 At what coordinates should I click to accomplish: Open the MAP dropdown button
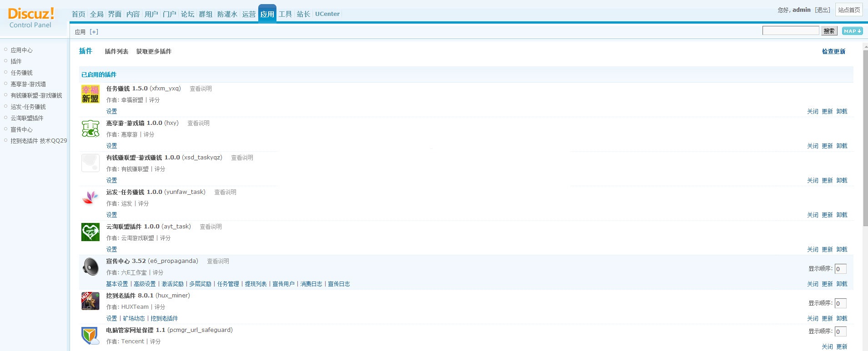click(852, 31)
